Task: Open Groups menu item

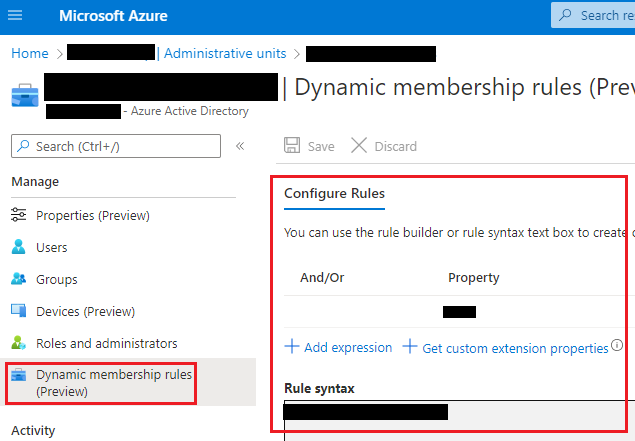Action: click(57, 279)
